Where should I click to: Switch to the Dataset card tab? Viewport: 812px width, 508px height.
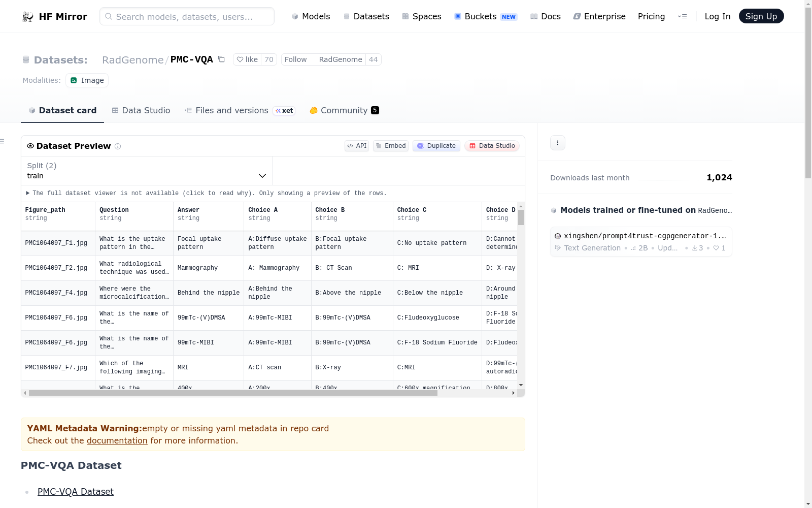62,110
